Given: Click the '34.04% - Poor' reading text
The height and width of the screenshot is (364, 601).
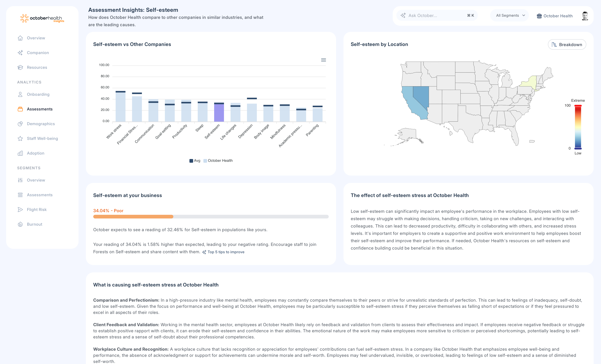Looking at the screenshot, I should click(108, 211).
